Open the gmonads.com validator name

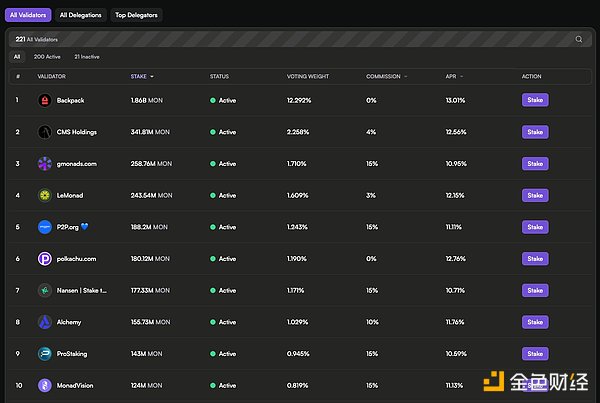coord(77,164)
